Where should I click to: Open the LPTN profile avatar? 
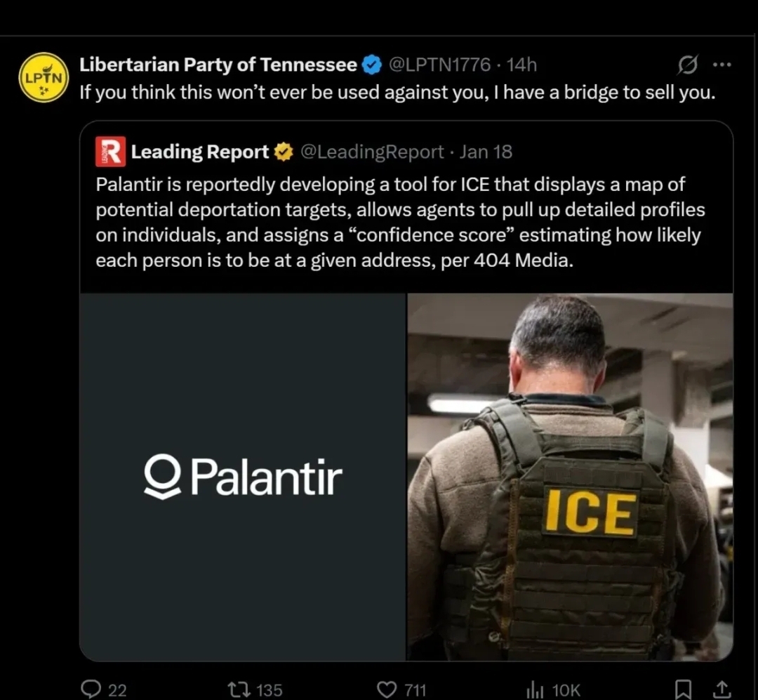point(43,77)
